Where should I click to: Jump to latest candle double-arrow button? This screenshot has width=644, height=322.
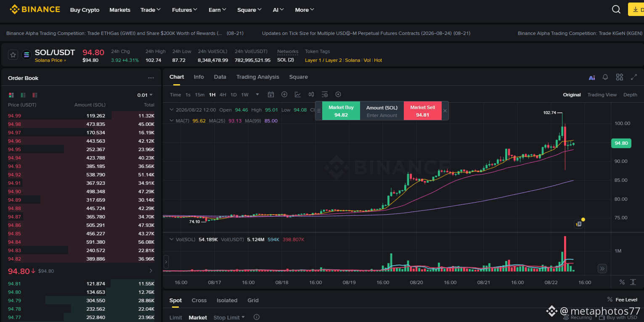coord(602,269)
